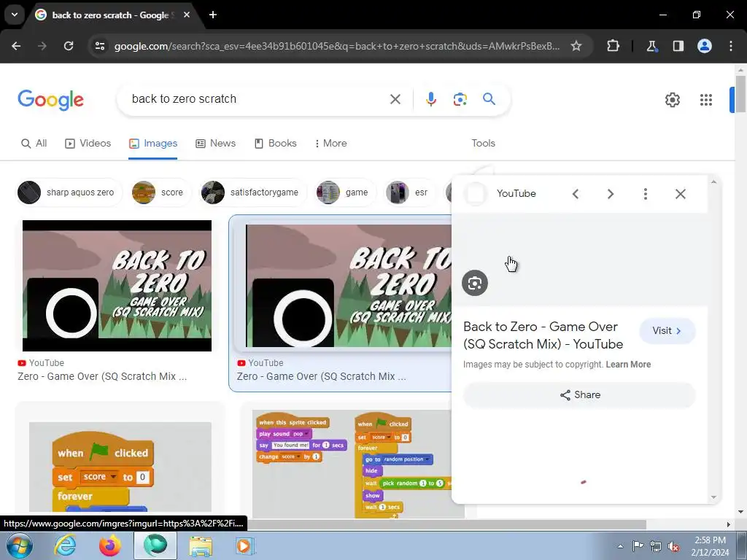Click the taskbar clock showing 2:58 PM

(x=710, y=546)
